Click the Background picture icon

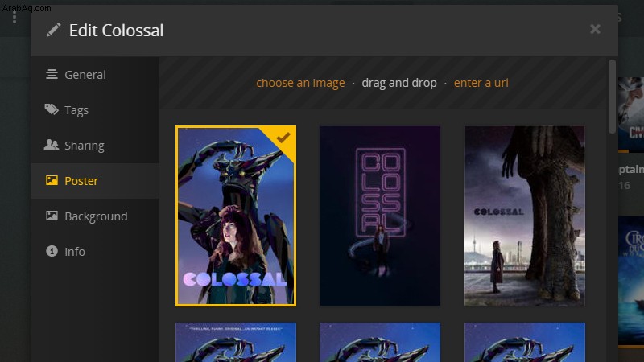(x=52, y=216)
